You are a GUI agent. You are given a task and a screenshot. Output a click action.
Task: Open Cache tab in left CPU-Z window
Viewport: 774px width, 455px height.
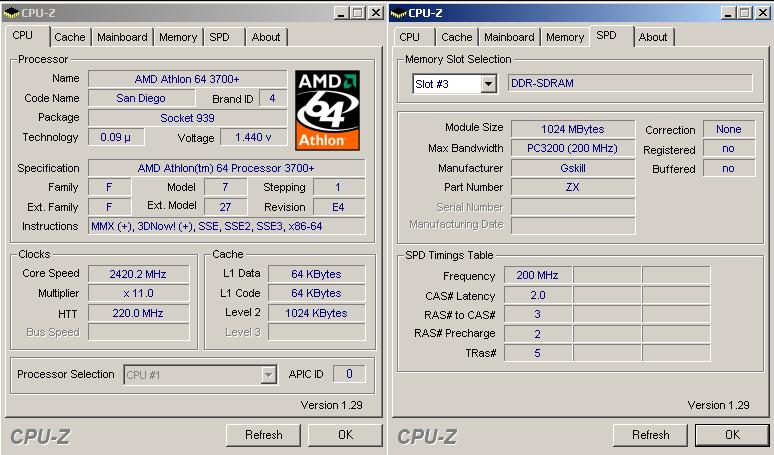pyautogui.click(x=70, y=37)
